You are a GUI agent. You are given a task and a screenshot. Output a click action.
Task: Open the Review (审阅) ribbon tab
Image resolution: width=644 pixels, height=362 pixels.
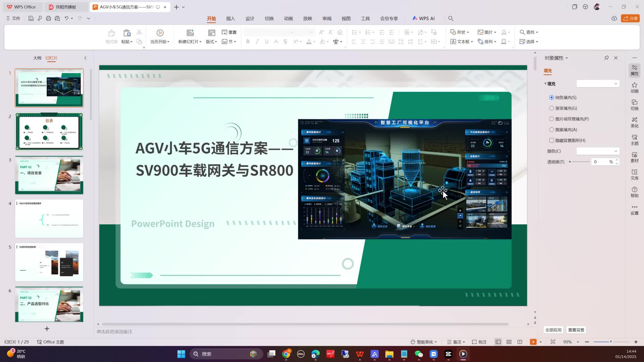[x=327, y=18]
